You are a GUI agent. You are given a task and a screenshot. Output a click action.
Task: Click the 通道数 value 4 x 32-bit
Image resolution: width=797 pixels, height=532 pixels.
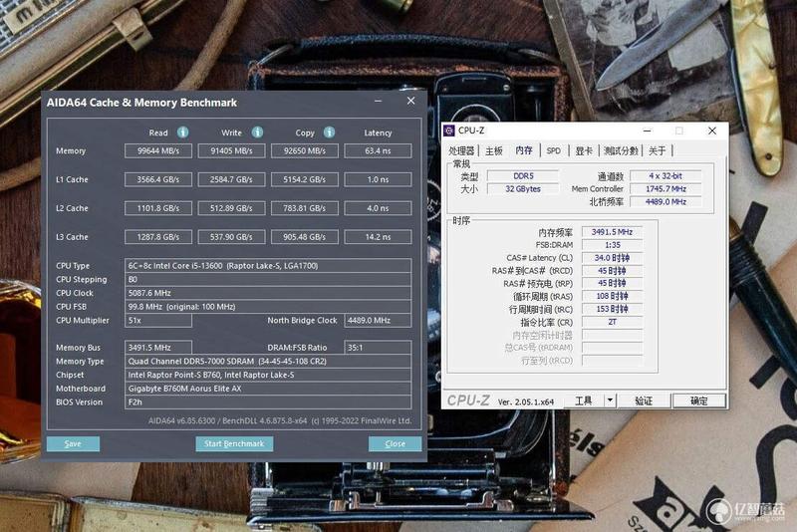tap(665, 175)
